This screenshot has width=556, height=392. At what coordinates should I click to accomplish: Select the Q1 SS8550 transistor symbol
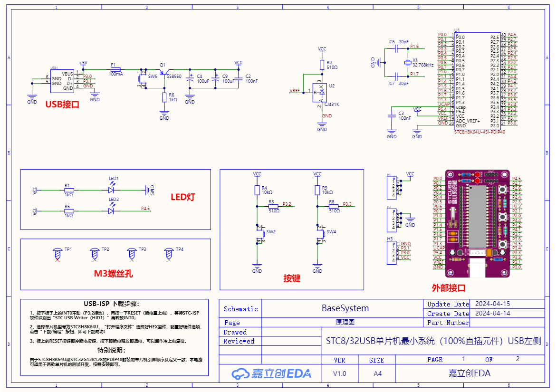coord(163,72)
